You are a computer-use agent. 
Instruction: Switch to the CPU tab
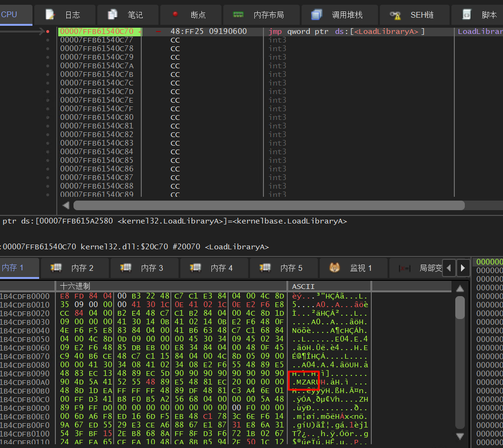(x=10, y=15)
